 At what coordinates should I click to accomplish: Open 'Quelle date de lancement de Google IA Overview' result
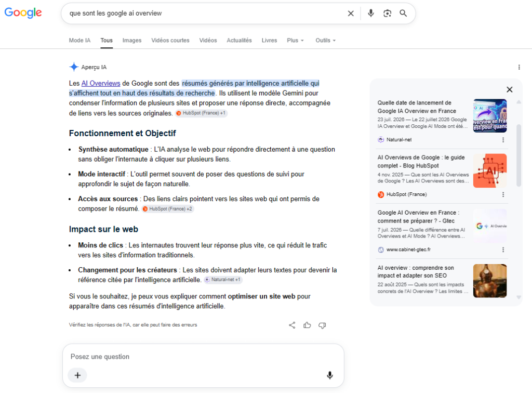pyautogui.click(x=417, y=107)
